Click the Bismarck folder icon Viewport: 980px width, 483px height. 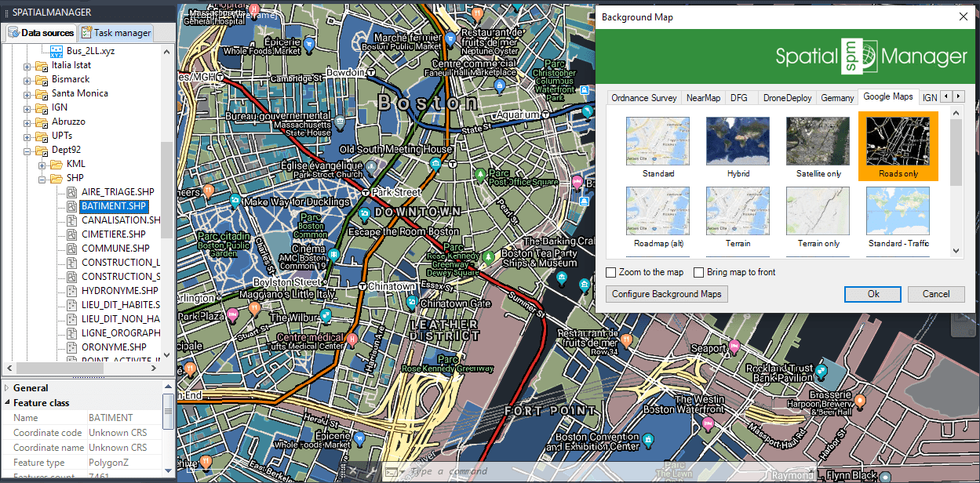[x=42, y=79]
